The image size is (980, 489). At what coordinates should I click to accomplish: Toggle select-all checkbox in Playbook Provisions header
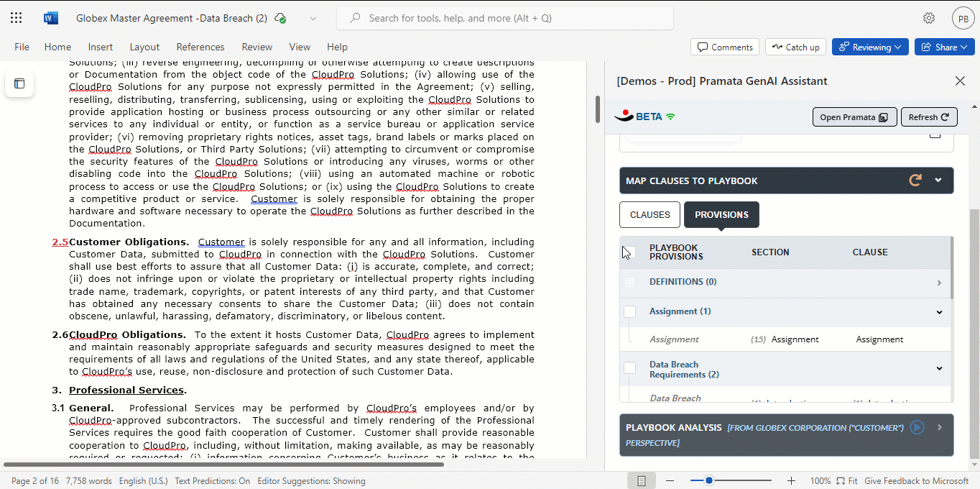(630, 252)
